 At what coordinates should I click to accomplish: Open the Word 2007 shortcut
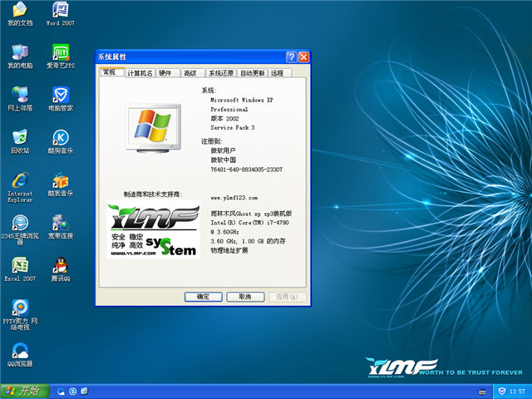[x=61, y=13]
